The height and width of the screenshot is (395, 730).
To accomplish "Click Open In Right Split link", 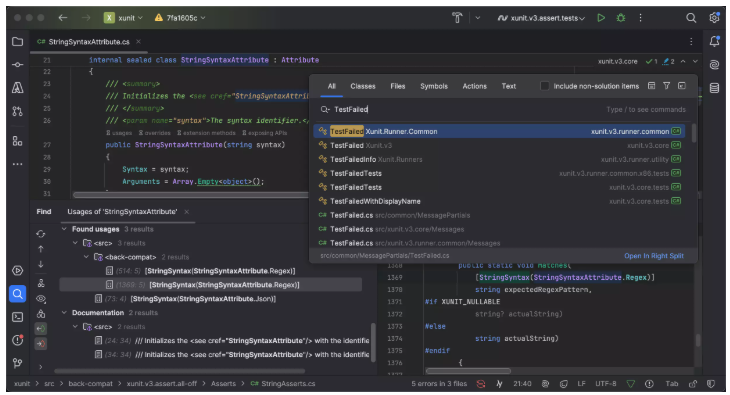I will click(x=654, y=256).
